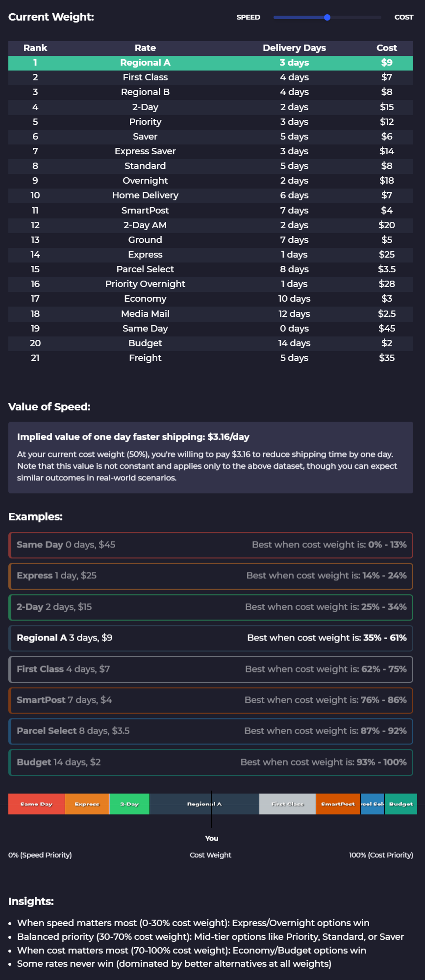Click the SmartPost example card

pos(210,700)
